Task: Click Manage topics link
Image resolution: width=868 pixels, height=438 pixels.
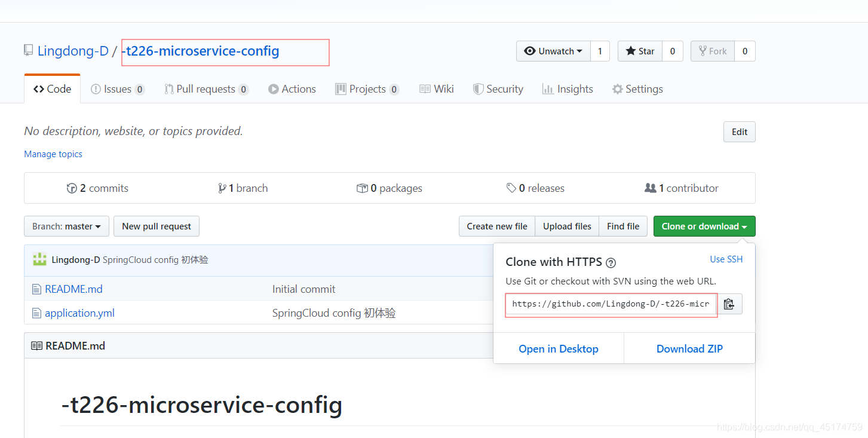Action: 53,154
